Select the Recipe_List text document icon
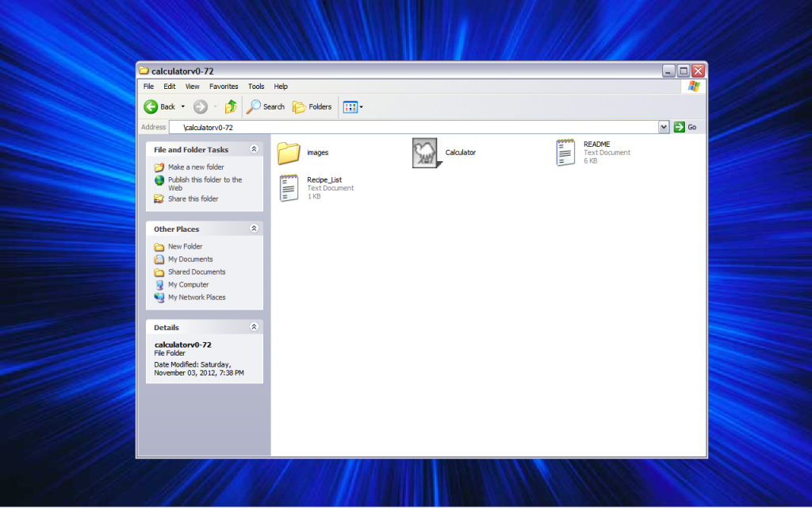The width and height of the screenshot is (812, 508). point(289,188)
